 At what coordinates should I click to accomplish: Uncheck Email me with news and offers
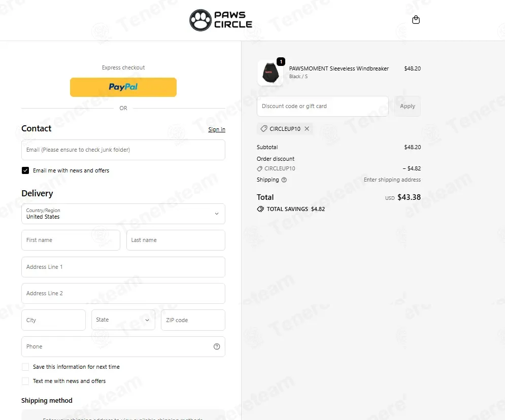[25, 170]
